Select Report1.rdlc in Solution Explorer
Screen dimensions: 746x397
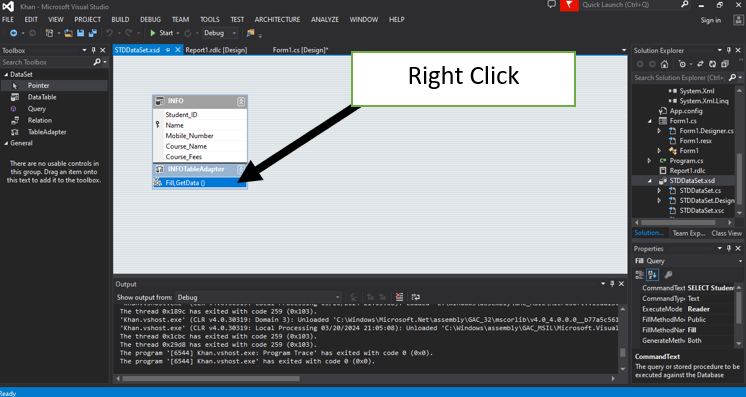[x=687, y=170]
